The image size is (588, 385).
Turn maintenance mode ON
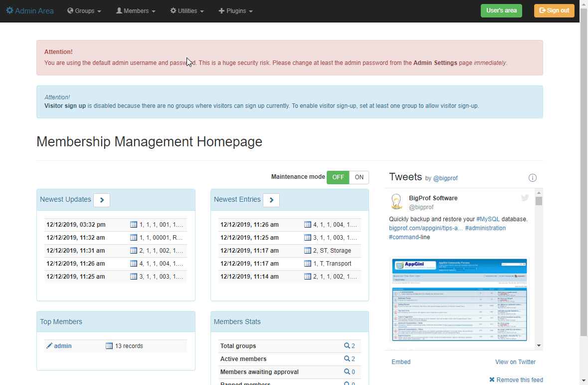point(359,177)
